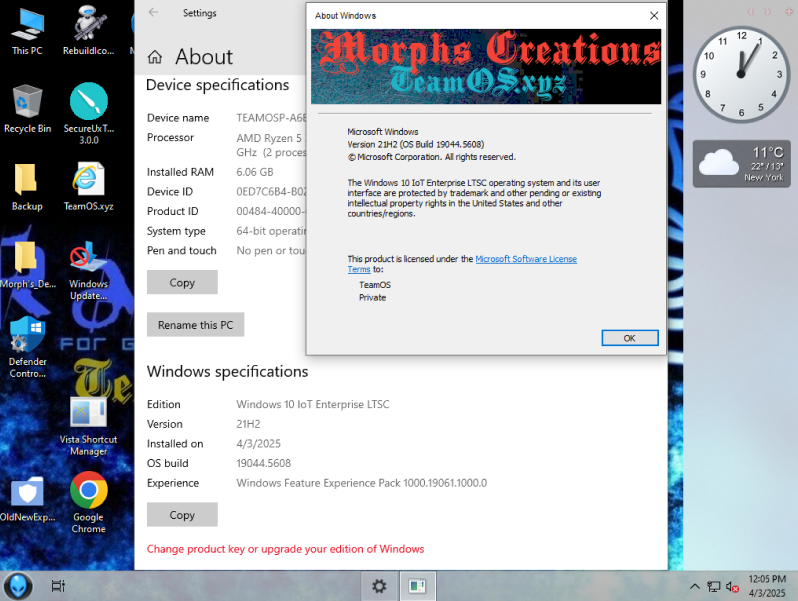This screenshot has height=601, width=798.
Task: Select the About Windows taskbar button
Action: 417,586
